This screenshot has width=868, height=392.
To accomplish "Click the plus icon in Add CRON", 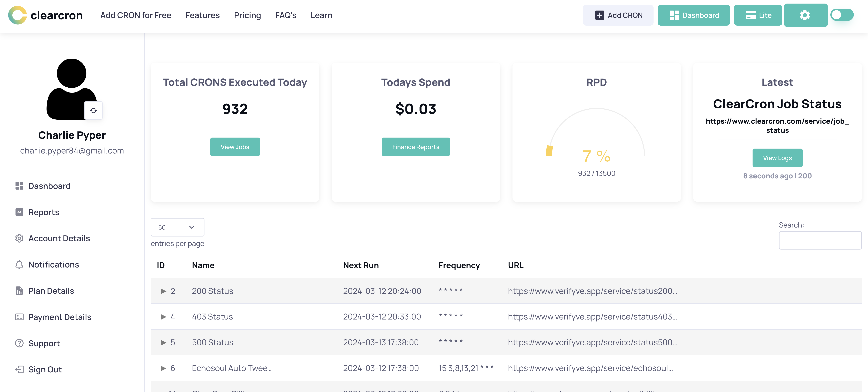I will 599,15.
